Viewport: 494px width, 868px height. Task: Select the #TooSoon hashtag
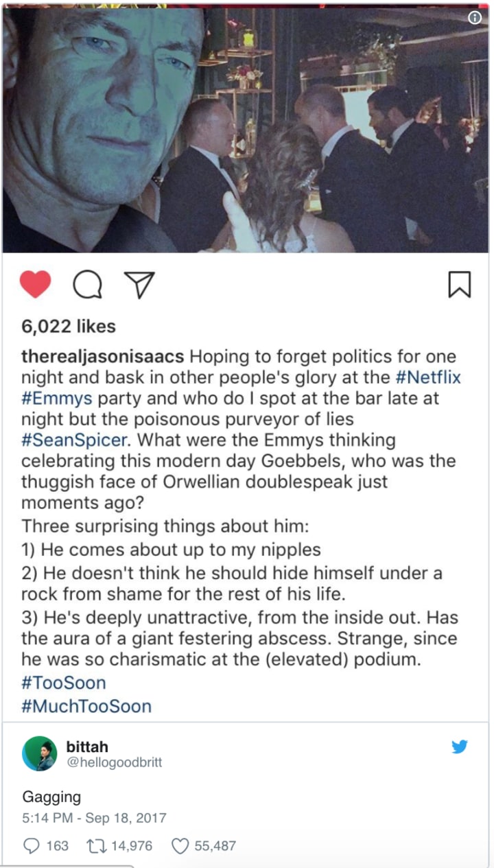[64, 683]
